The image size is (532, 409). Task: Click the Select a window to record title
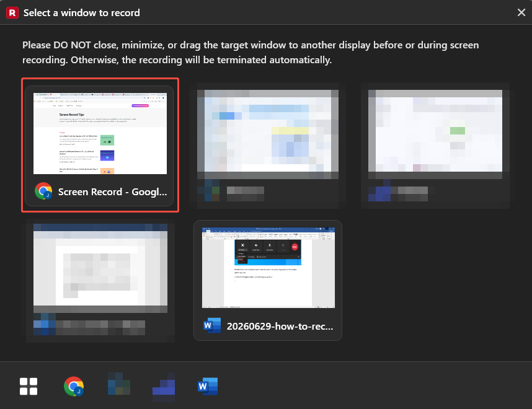point(81,13)
